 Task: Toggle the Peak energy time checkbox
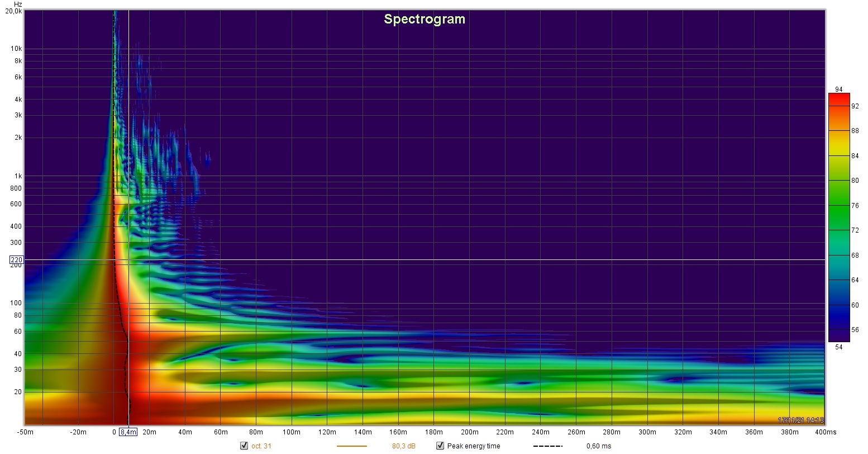440,446
